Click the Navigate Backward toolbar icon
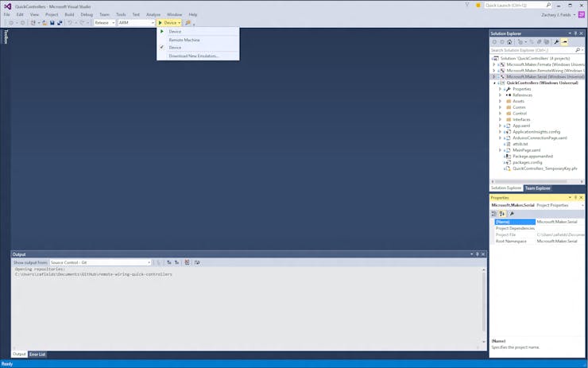This screenshot has height=368, width=588. pos(11,23)
